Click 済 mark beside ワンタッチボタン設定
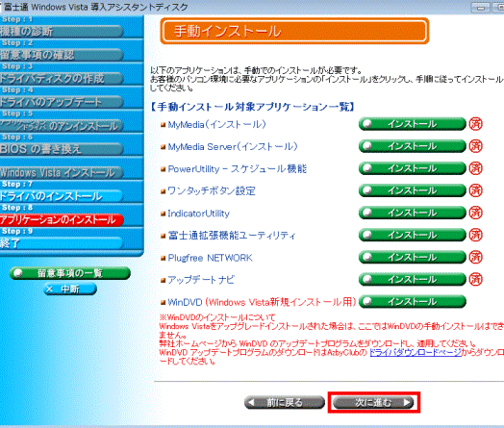The width and height of the screenshot is (504, 428). (476, 190)
